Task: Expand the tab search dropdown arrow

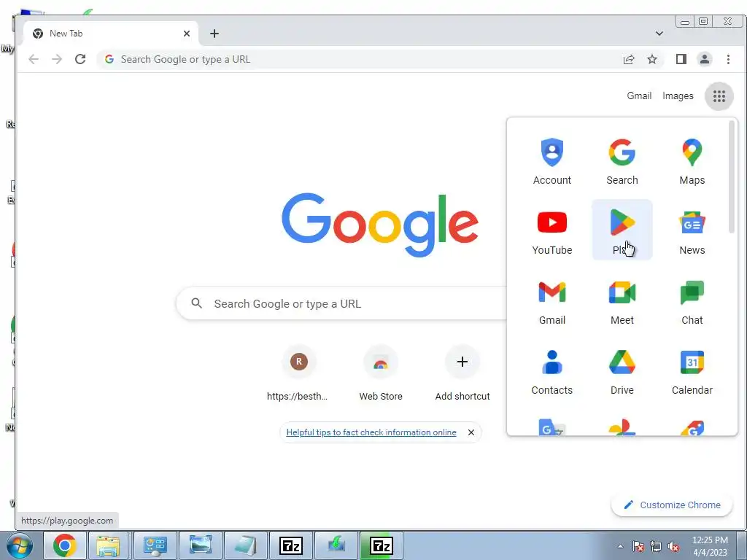Action: pos(659,34)
